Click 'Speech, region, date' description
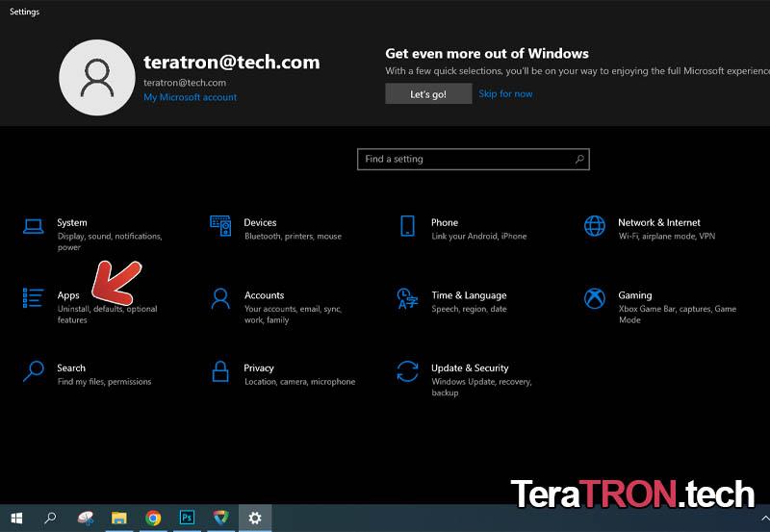Image resolution: width=770 pixels, height=532 pixels. (469, 309)
